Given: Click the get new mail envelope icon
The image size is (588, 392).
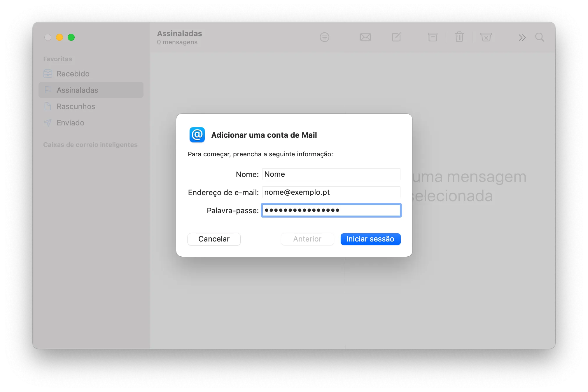Looking at the screenshot, I should point(365,37).
